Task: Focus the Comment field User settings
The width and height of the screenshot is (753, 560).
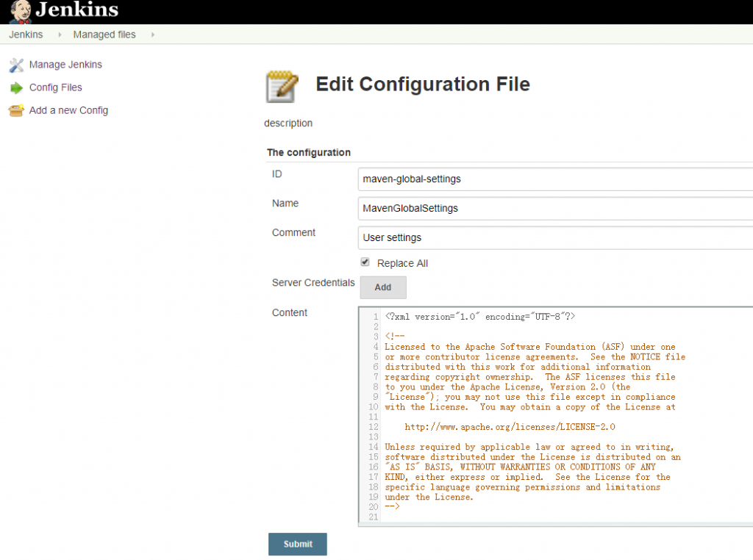Action: pyautogui.click(x=555, y=237)
